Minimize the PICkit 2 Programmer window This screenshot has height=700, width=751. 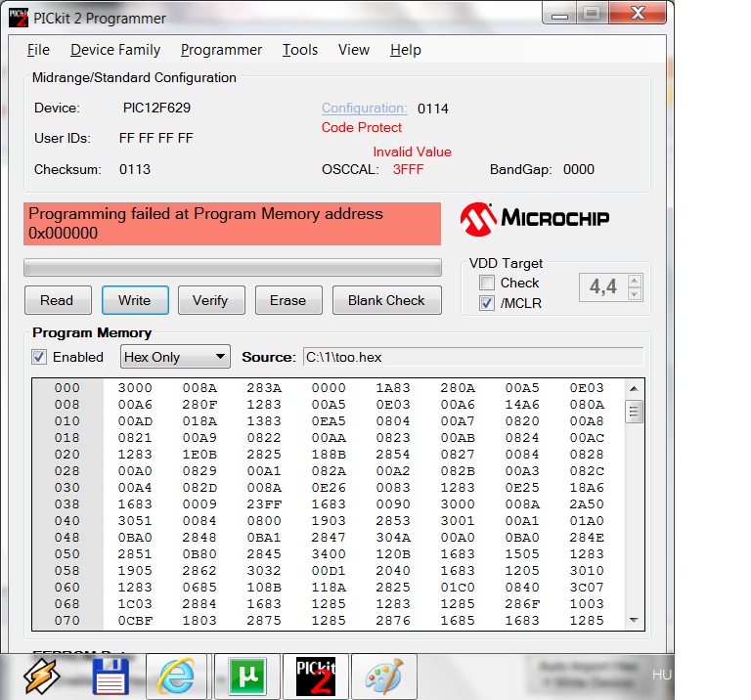tap(559, 15)
